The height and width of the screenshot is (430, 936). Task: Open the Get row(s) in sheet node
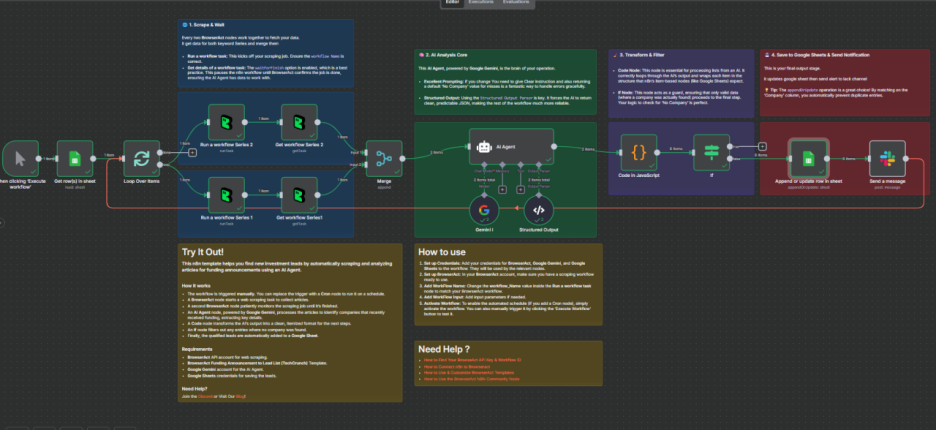[x=72, y=158]
